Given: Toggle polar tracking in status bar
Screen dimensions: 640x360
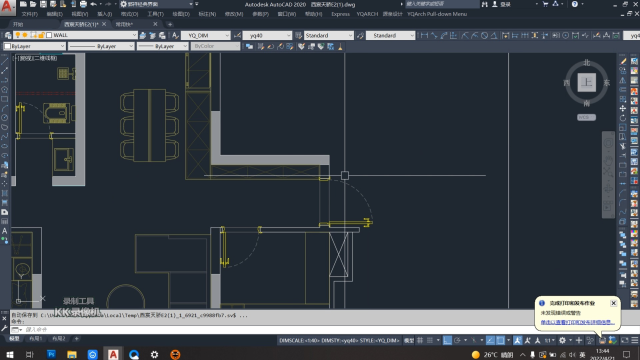Looking at the screenshot, I should 457,340.
